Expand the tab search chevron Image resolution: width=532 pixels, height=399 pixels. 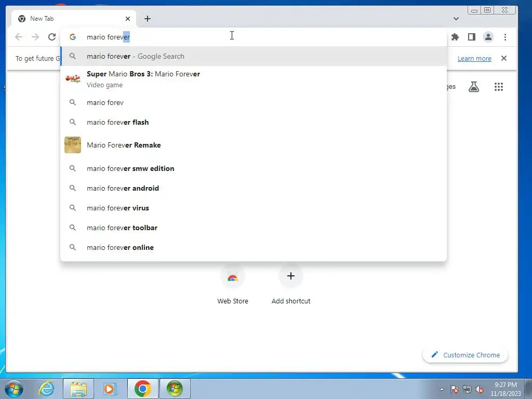456,19
